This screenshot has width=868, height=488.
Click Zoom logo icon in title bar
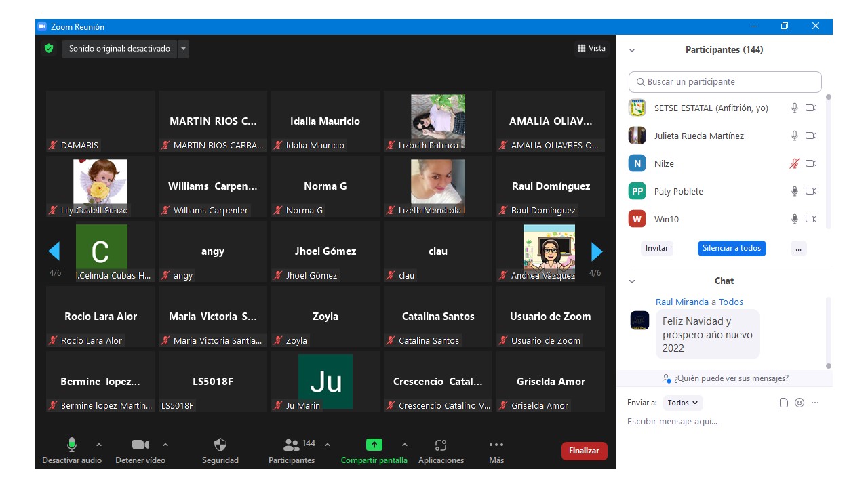click(x=42, y=26)
